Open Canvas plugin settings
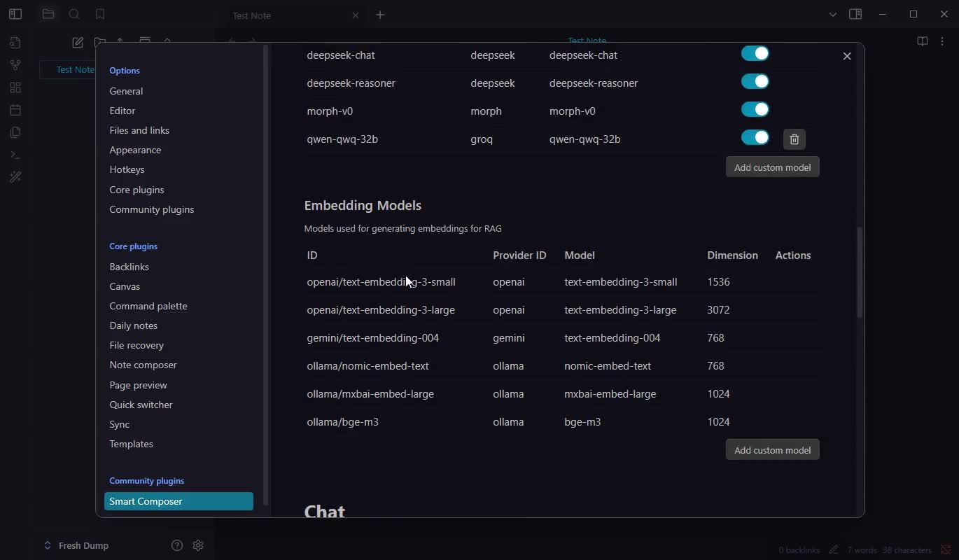The width and height of the screenshot is (959, 560). coord(125,286)
